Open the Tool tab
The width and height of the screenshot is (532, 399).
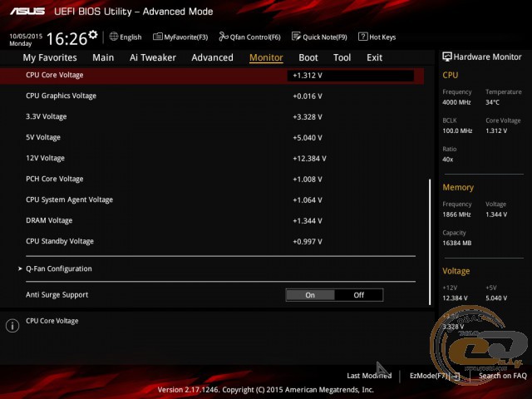coord(342,57)
